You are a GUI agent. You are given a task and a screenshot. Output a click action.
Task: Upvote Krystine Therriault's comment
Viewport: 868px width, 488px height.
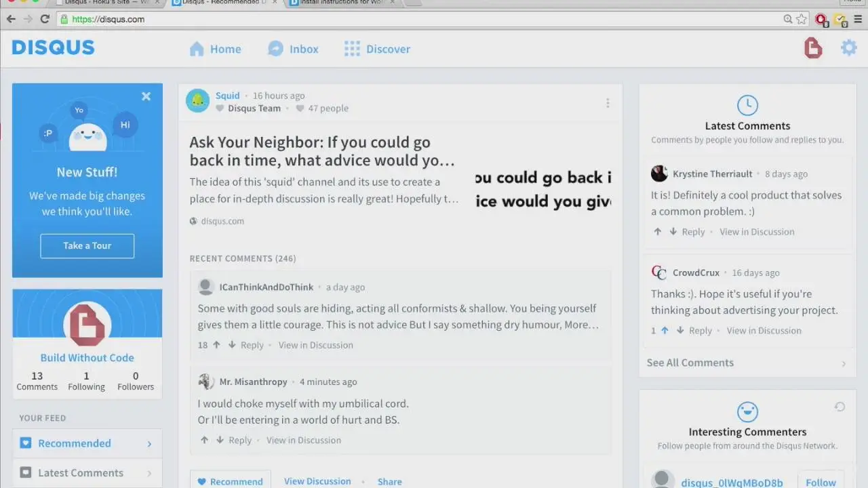[x=657, y=232]
